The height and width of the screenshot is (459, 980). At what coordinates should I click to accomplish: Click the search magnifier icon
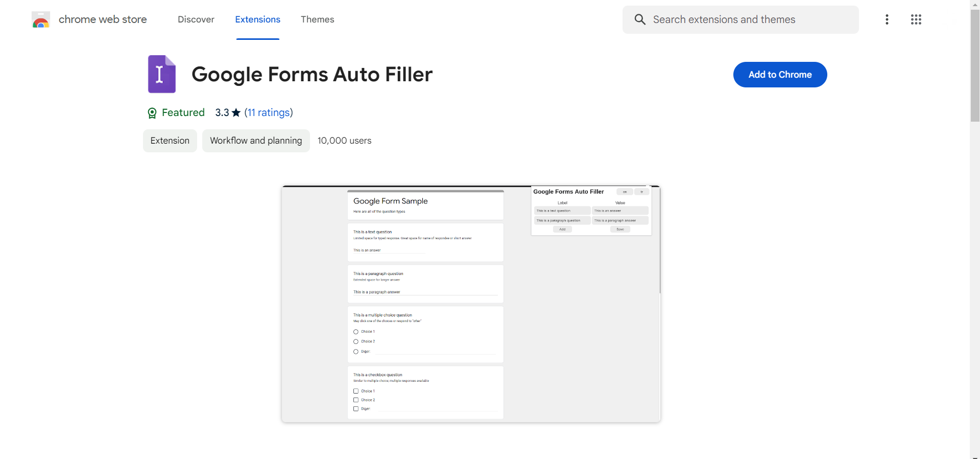(640, 19)
